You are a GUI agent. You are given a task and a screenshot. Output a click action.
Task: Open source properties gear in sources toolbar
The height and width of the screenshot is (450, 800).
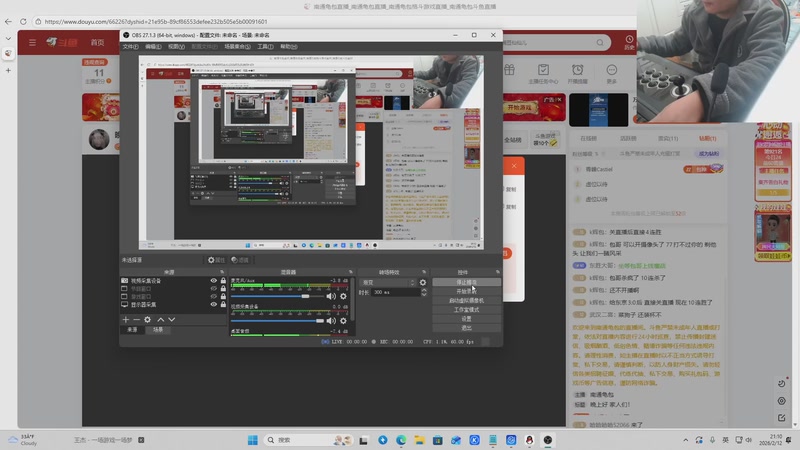147,319
